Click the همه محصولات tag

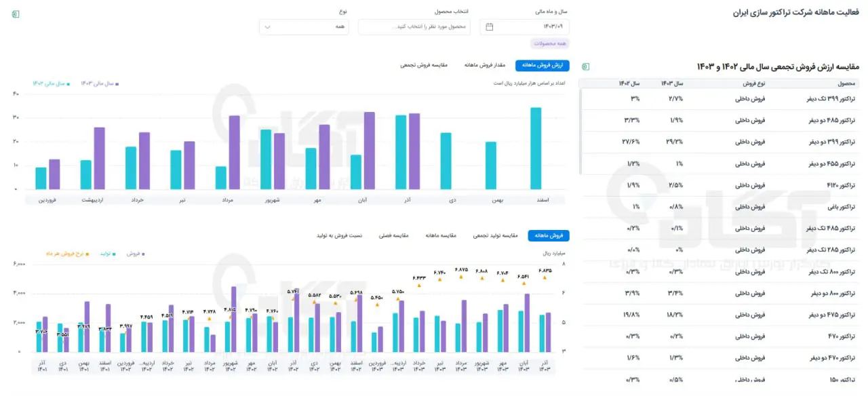coord(550,43)
